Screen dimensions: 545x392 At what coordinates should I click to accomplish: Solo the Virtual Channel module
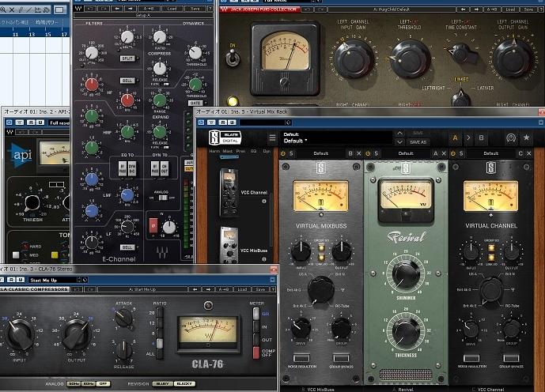point(461,153)
